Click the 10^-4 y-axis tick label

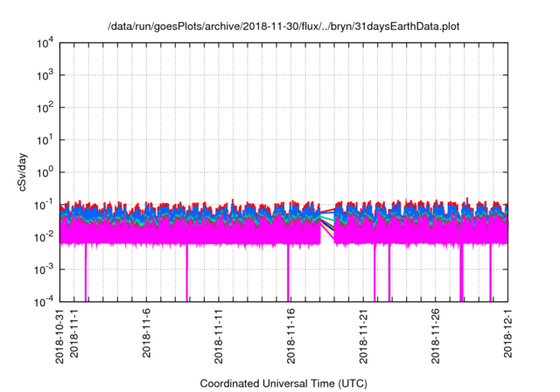(x=45, y=303)
